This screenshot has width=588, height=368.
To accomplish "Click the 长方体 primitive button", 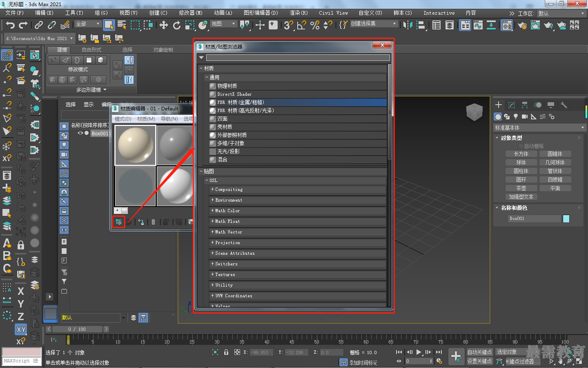I will 521,154.
